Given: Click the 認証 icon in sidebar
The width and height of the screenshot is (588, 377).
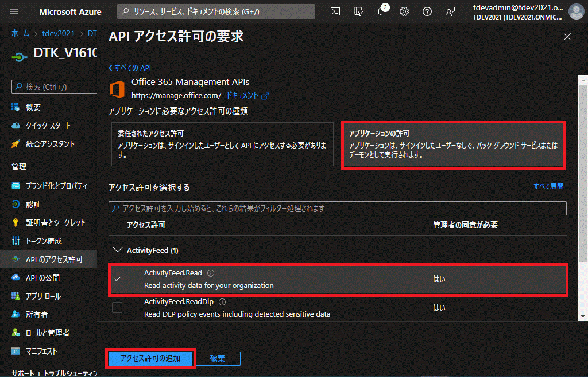Looking at the screenshot, I should [x=16, y=204].
